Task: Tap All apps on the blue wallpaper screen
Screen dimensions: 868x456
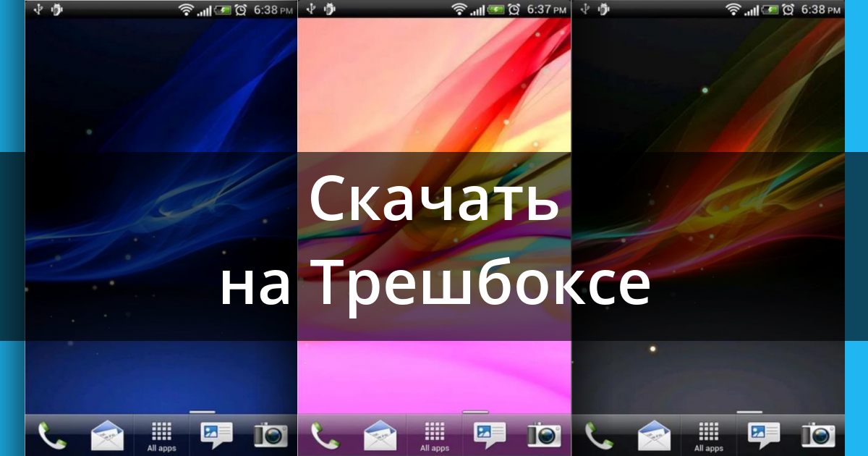Action: click(161, 436)
